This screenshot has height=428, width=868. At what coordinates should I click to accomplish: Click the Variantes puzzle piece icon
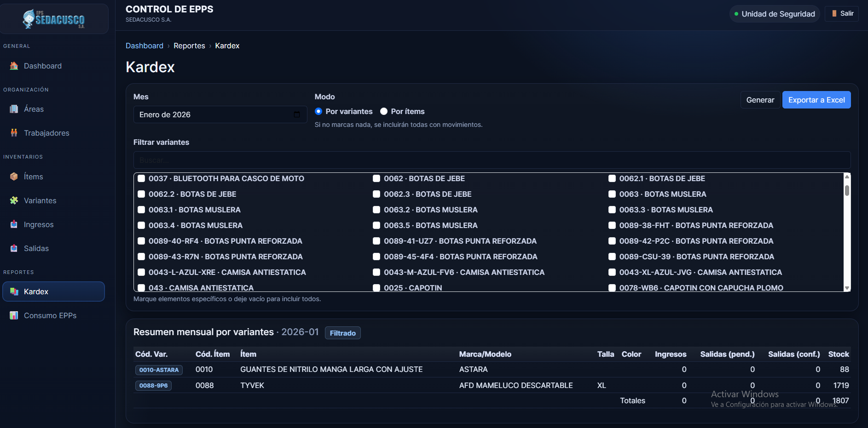[x=14, y=200]
